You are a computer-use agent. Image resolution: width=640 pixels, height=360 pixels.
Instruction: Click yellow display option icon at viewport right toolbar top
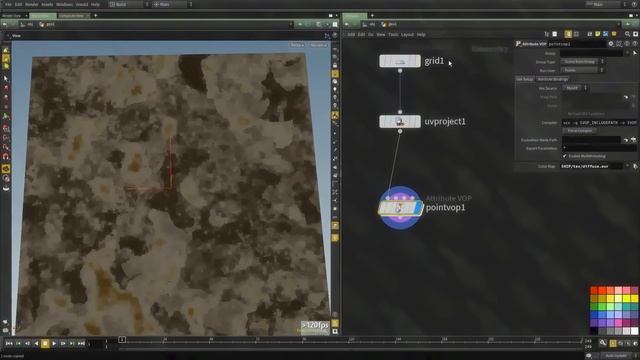point(335,74)
